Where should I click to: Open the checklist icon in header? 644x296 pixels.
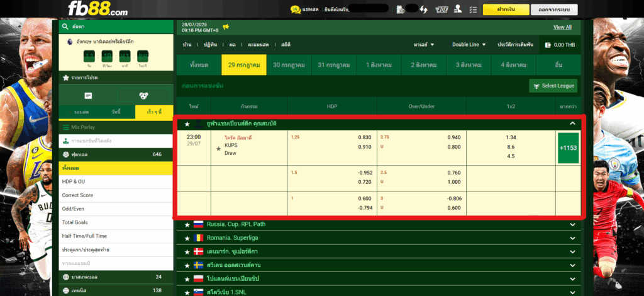tap(473, 9)
